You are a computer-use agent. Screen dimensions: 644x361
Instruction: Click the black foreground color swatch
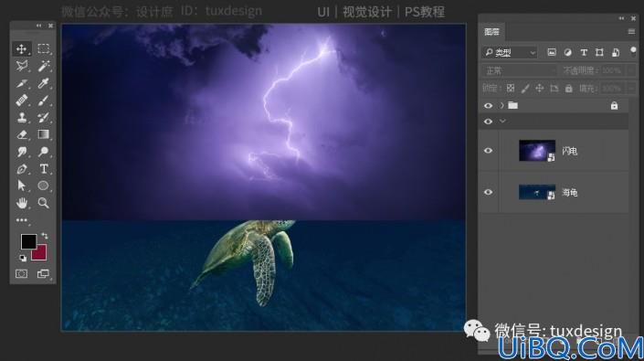[28, 241]
